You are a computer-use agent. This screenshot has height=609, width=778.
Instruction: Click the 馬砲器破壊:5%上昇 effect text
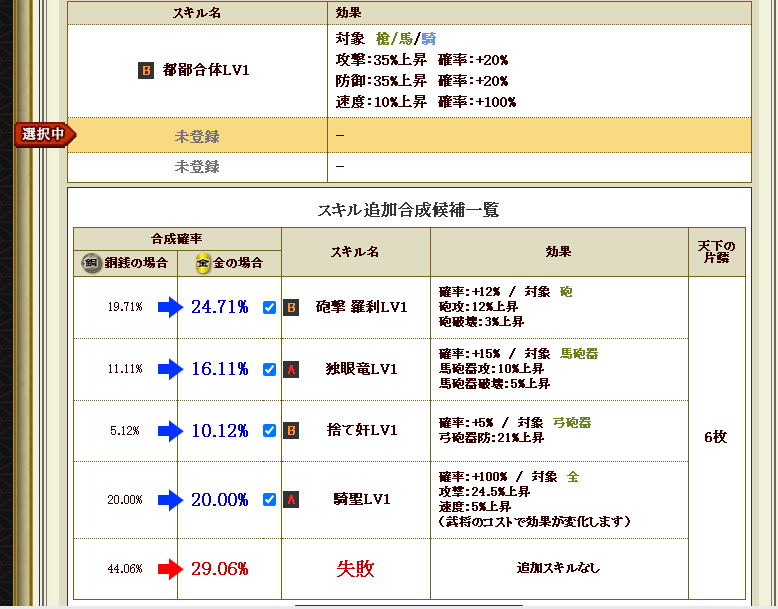coord(494,384)
